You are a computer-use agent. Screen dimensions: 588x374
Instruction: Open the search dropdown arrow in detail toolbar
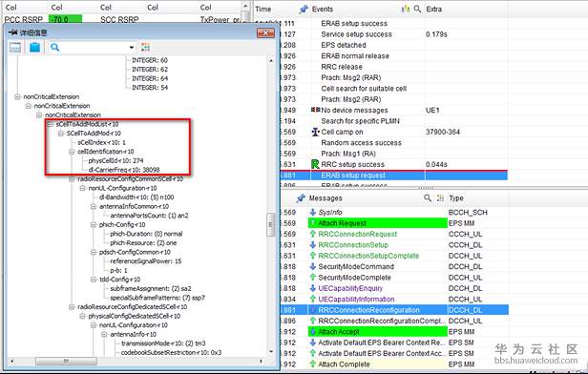pos(132,48)
